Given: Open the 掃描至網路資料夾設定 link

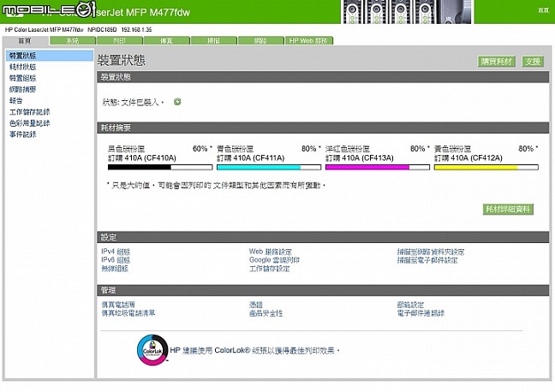Looking at the screenshot, I should point(431,252).
